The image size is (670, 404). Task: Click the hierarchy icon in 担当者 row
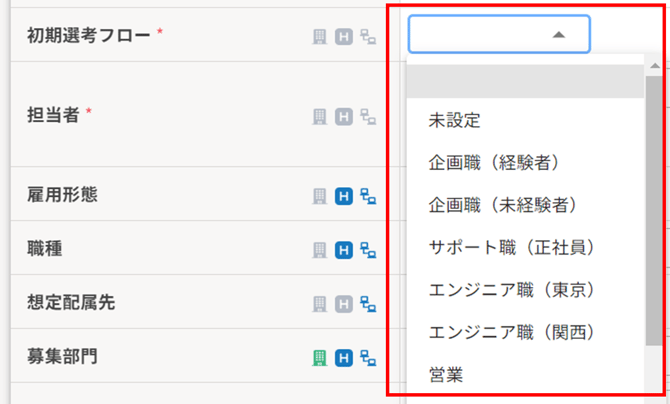tap(368, 117)
